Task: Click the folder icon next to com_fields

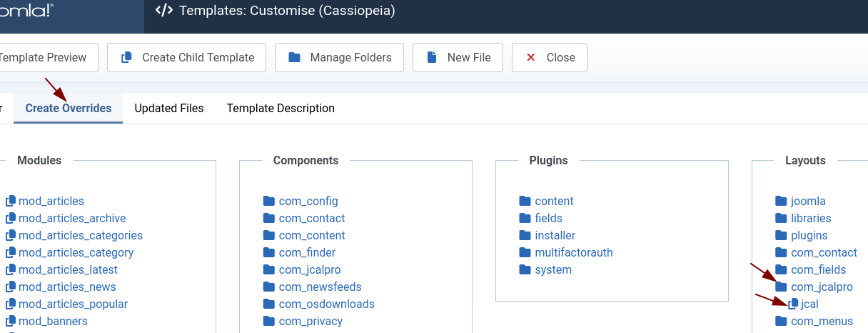Action: pos(782,270)
